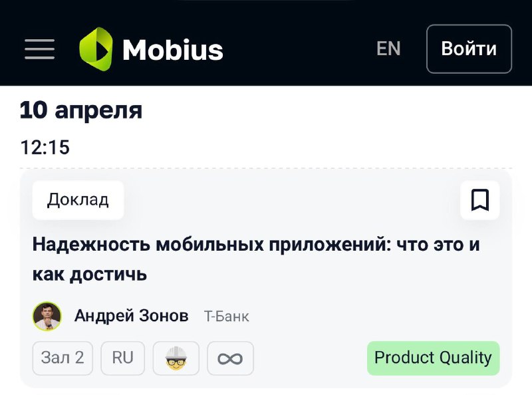532x395 pixels.
Task: Bookmark the talk with the bookmark icon
Action: click(x=479, y=200)
